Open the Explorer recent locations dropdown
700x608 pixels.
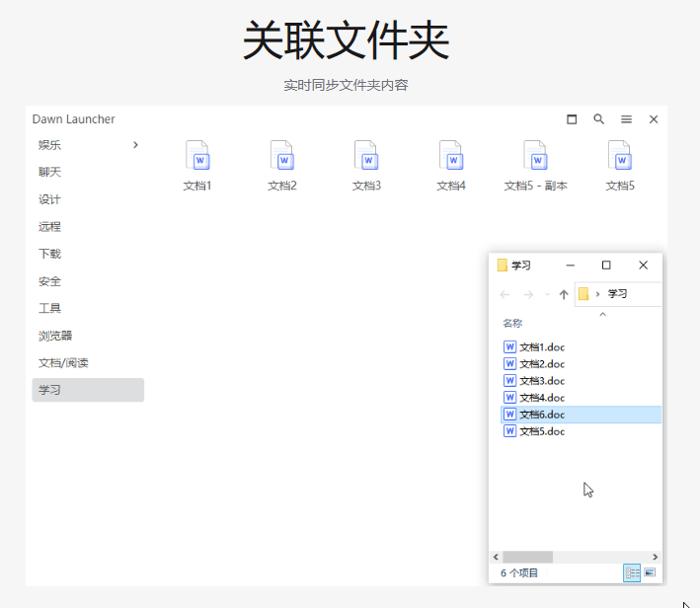click(x=547, y=294)
